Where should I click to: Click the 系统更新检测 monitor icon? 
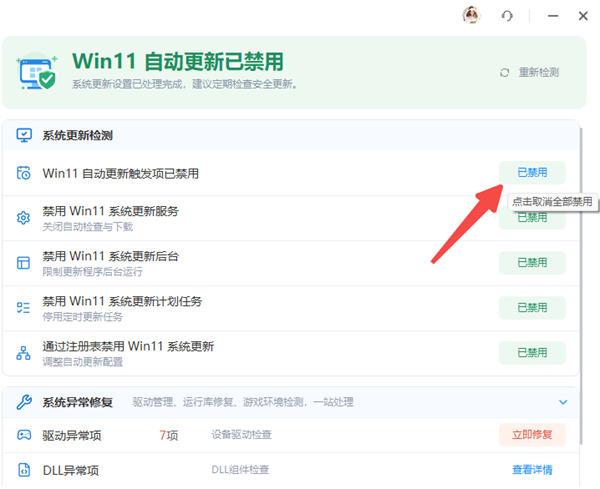pyautogui.click(x=24, y=135)
